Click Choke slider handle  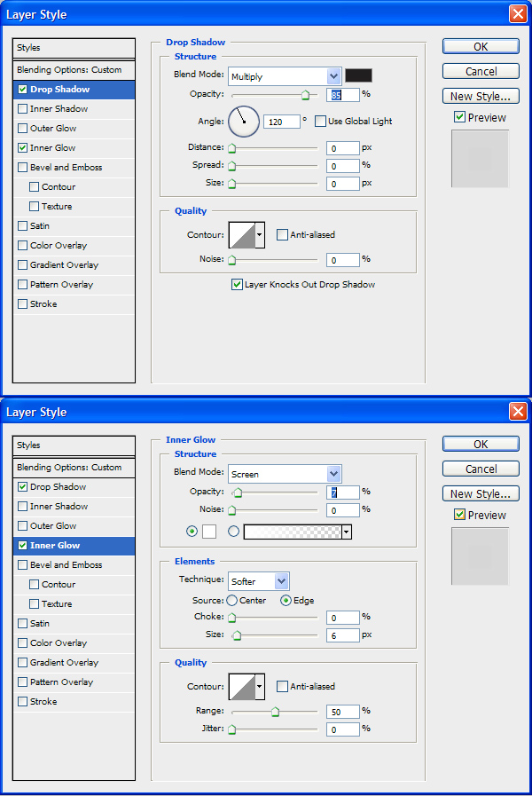[231, 618]
